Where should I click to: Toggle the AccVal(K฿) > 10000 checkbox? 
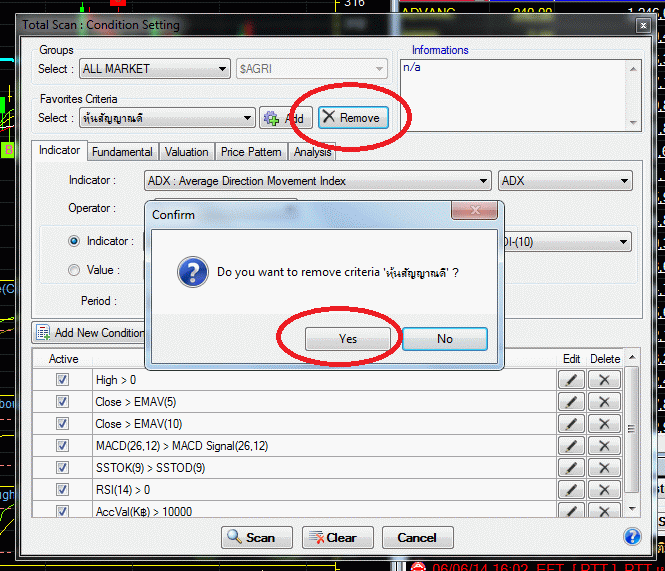tap(62, 511)
